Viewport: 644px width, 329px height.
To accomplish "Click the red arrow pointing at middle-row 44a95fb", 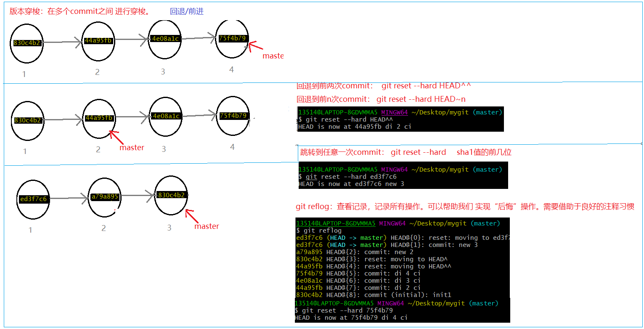I will click(x=117, y=137).
